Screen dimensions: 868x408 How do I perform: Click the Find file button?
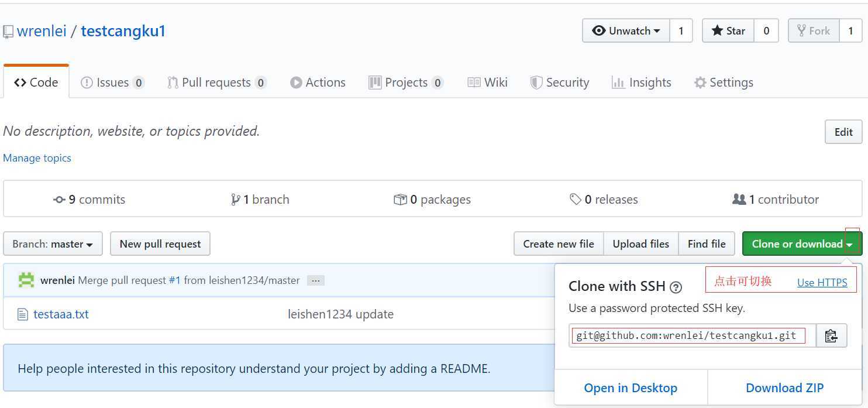coord(707,244)
